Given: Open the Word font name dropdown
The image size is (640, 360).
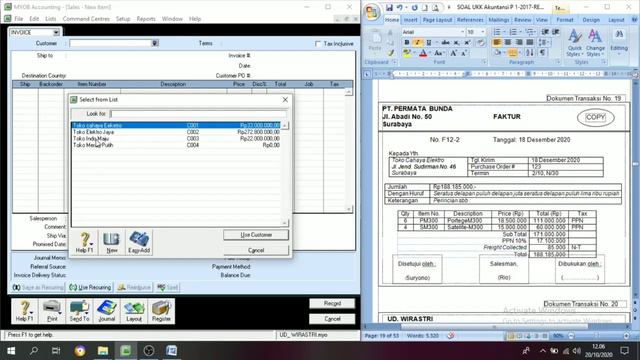Looking at the screenshot, I should click(x=462, y=32).
